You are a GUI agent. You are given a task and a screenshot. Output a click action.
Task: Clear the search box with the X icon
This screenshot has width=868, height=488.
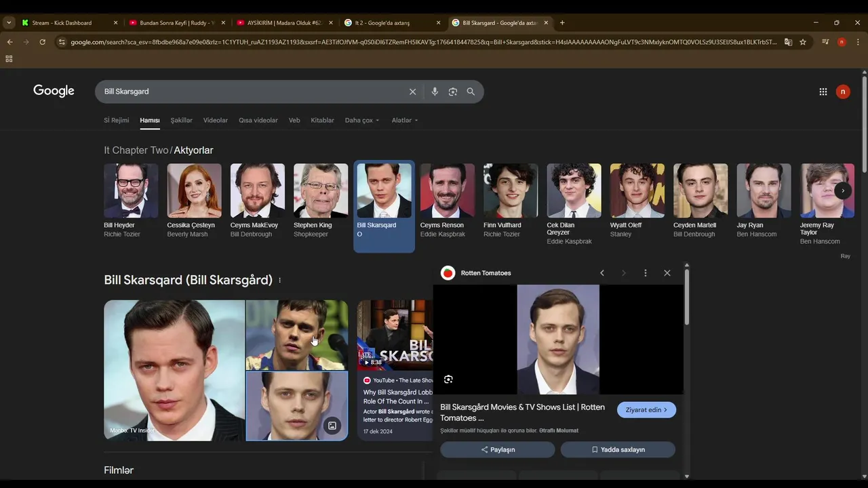point(412,91)
